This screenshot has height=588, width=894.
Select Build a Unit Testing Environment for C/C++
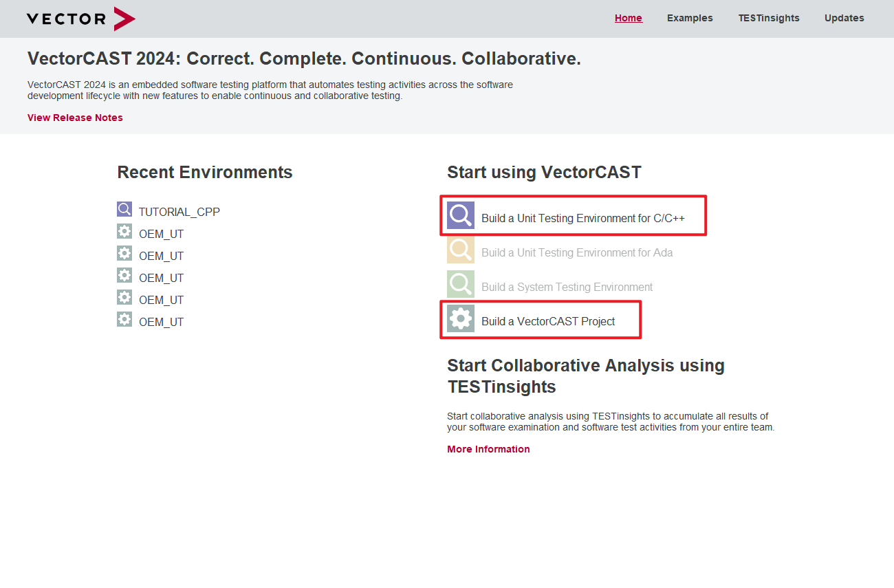[583, 219]
